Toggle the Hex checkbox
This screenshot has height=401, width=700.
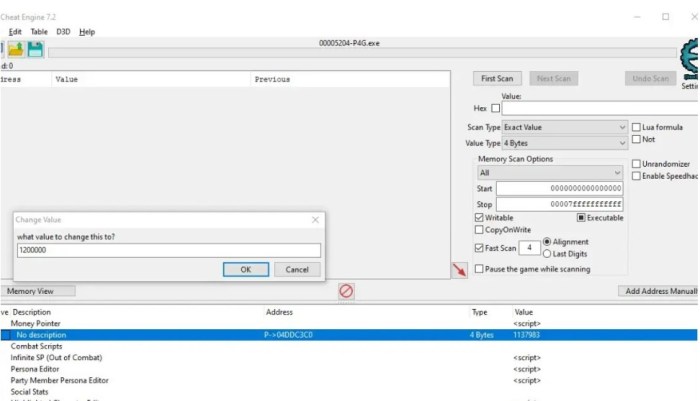[x=496, y=108]
